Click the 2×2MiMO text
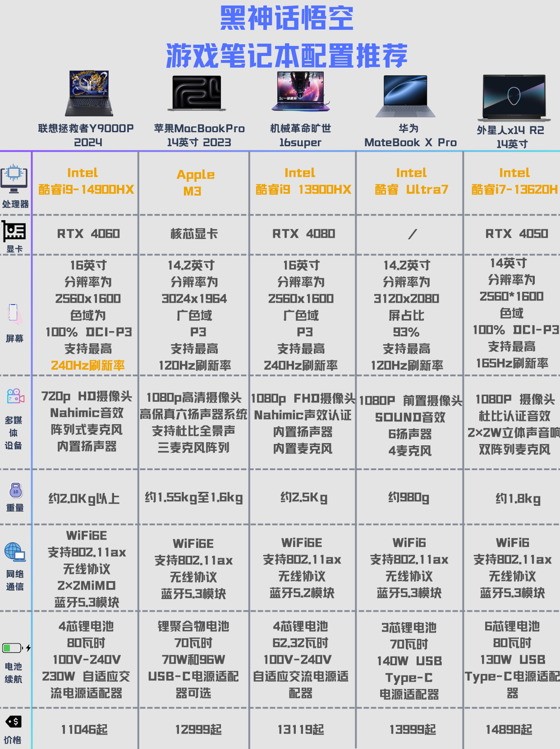 [x=87, y=586]
